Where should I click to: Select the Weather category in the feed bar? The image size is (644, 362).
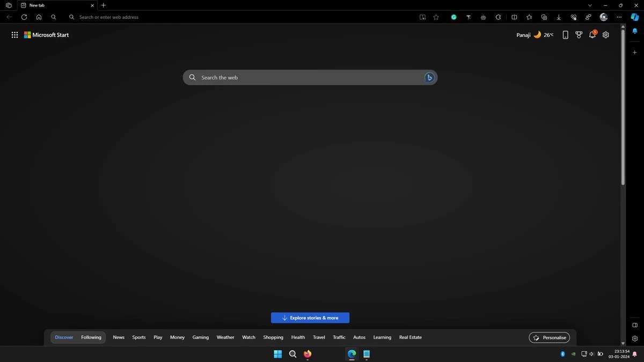225,337
